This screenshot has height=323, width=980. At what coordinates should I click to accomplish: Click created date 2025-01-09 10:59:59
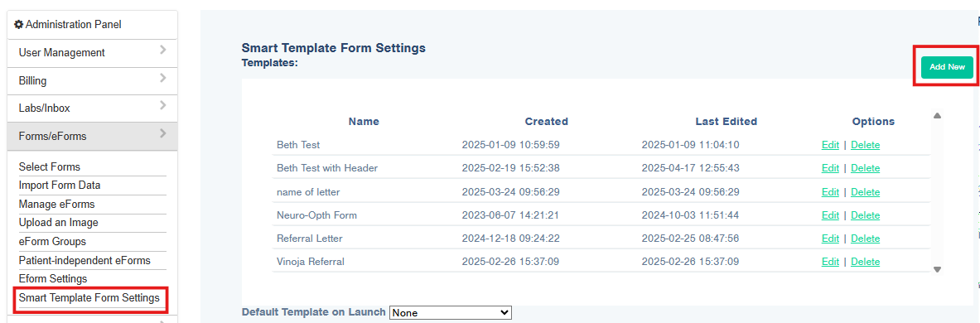pyautogui.click(x=510, y=145)
